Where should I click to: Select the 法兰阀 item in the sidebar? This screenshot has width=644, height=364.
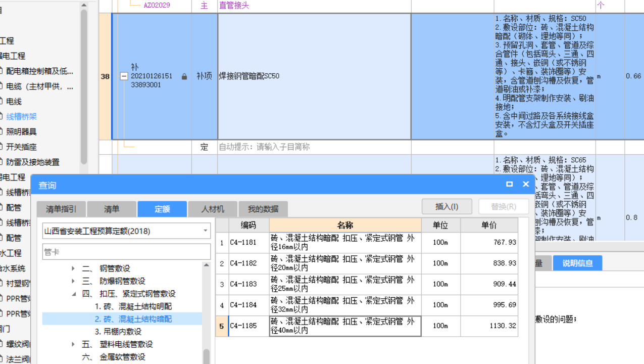coord(18,359)
